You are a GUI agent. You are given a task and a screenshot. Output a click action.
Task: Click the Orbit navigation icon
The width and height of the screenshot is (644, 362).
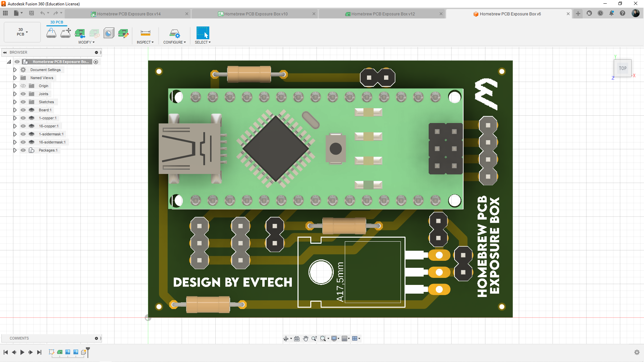[285, 339]
